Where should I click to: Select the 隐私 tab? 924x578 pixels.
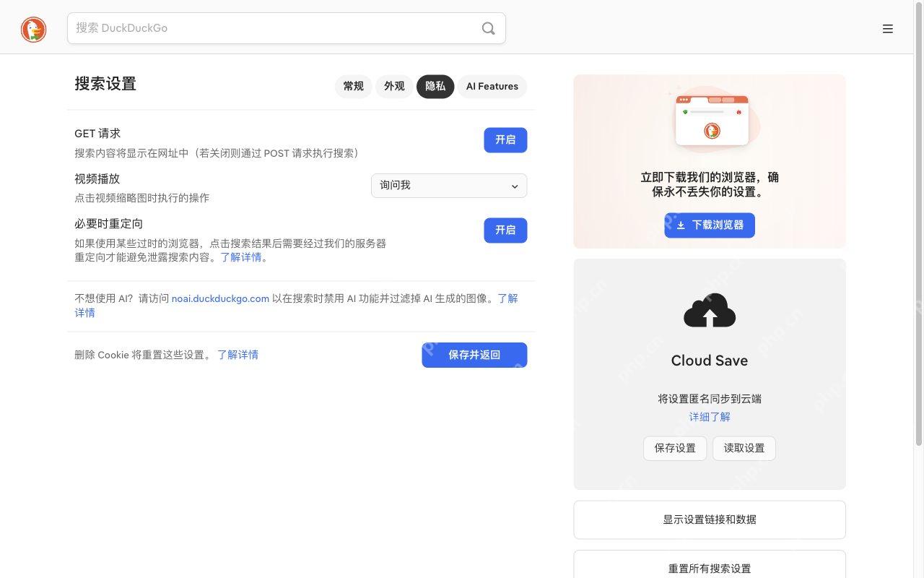(435, 87)
